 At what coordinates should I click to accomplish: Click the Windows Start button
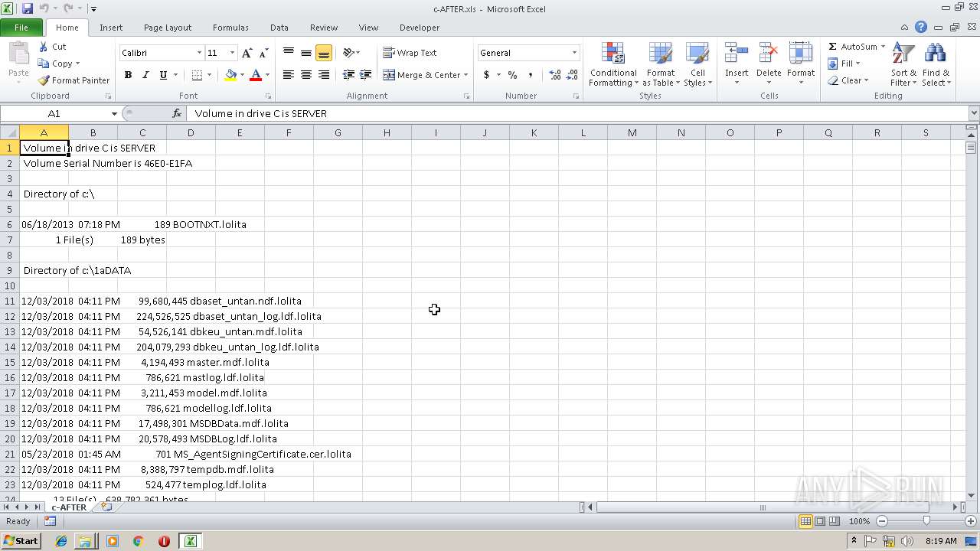[21, 541]
